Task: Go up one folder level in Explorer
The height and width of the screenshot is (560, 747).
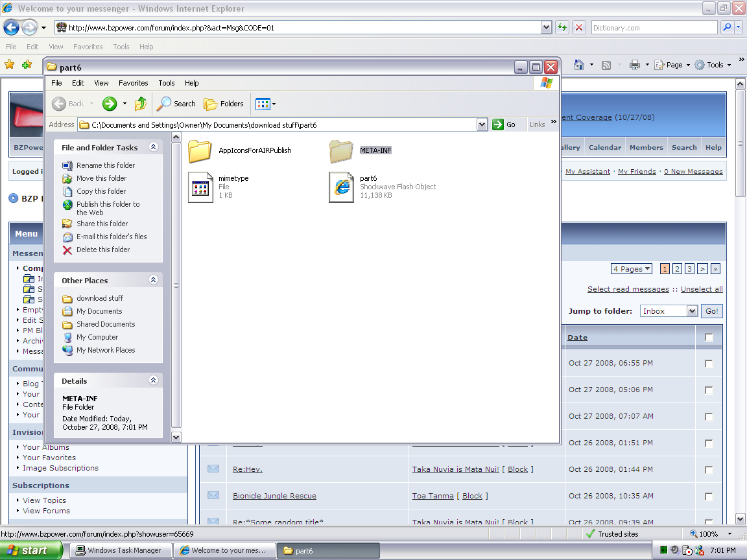Action: [141, 103]
